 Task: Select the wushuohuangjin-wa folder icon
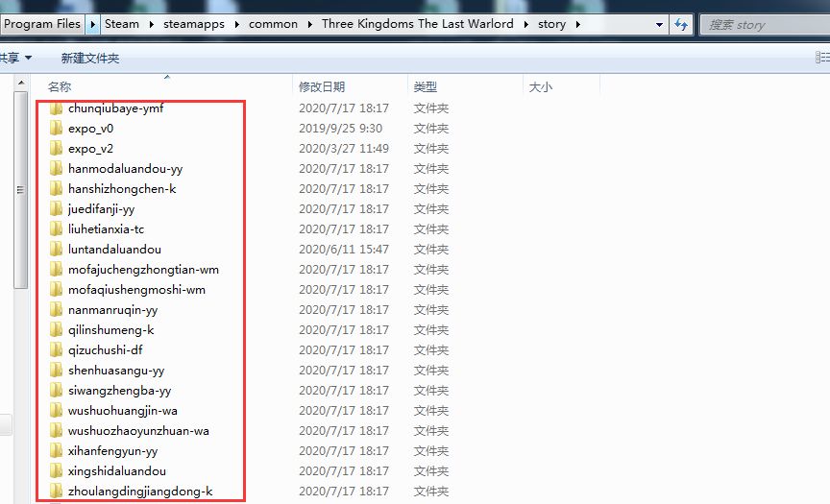[x=56, y=410]
